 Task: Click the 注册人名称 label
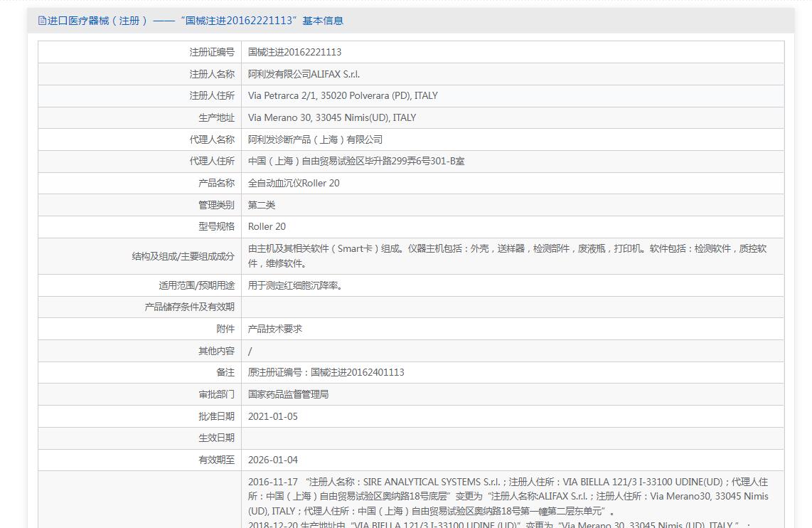(x=212, y=74)
